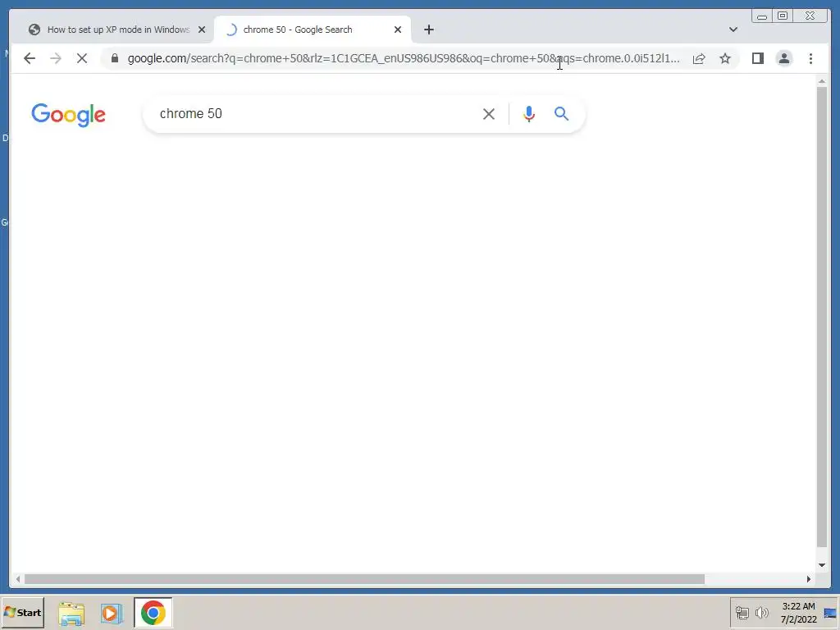Open the volume tray icon
This screenshot has width=840, height=630.
pyautogui.click(x=761, y=612)
